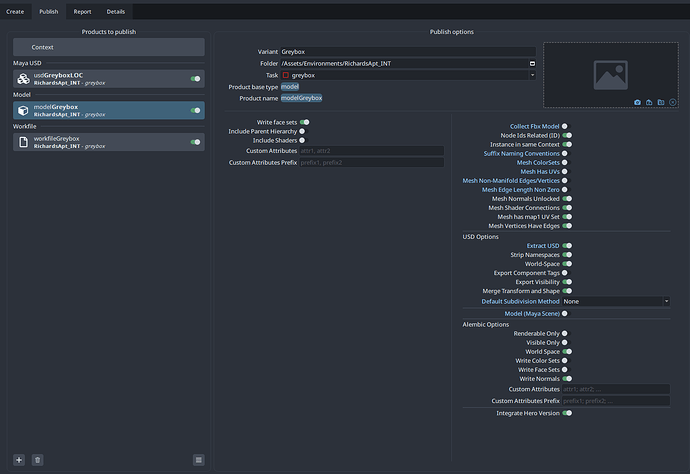Toggle Mesh Normals Unlocked

[567, 199]
